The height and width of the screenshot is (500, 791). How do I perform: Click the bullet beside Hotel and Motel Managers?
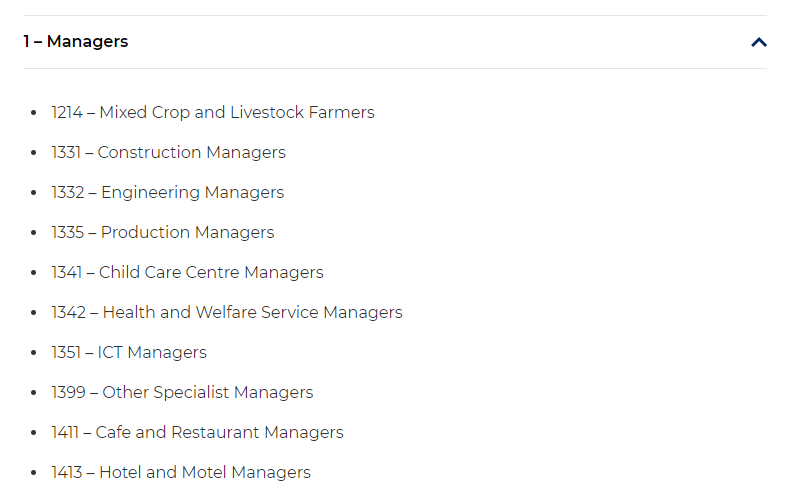[34, 472]
